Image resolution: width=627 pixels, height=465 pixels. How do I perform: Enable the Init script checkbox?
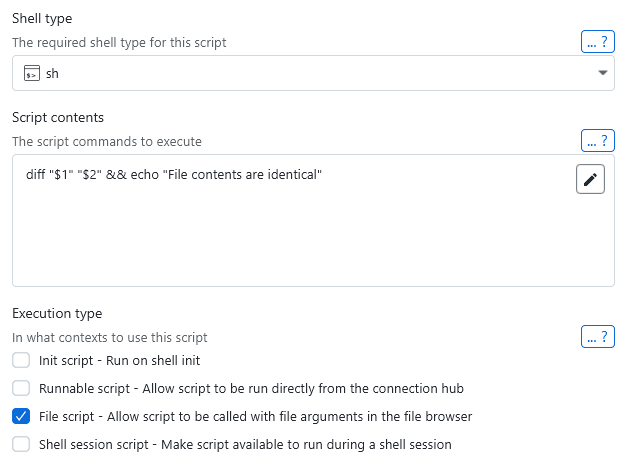coord(21,360)
